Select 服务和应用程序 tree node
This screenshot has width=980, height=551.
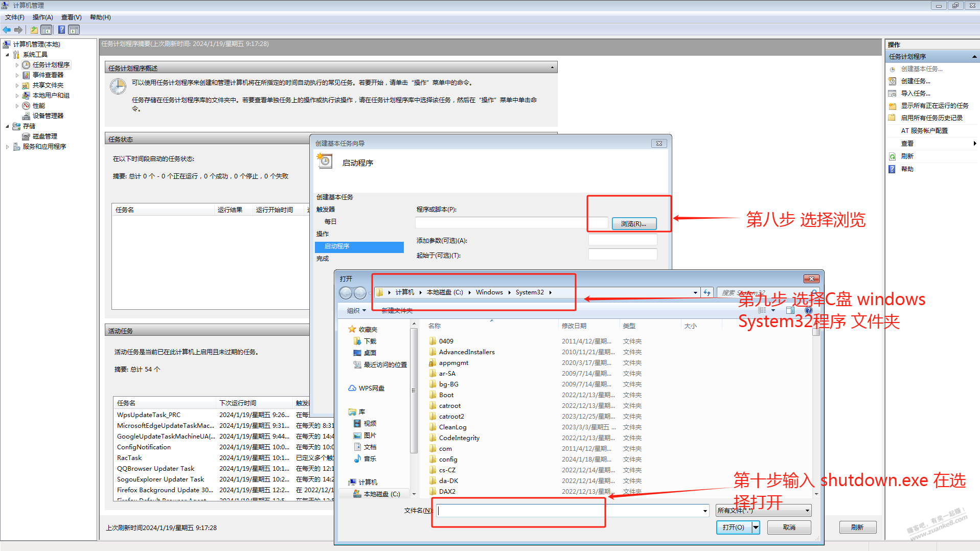(44, 147)
